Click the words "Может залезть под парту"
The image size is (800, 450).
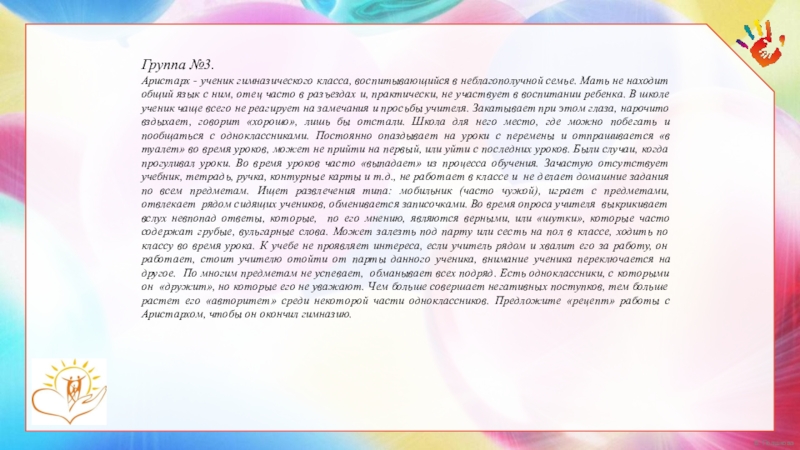coord(403,232)
